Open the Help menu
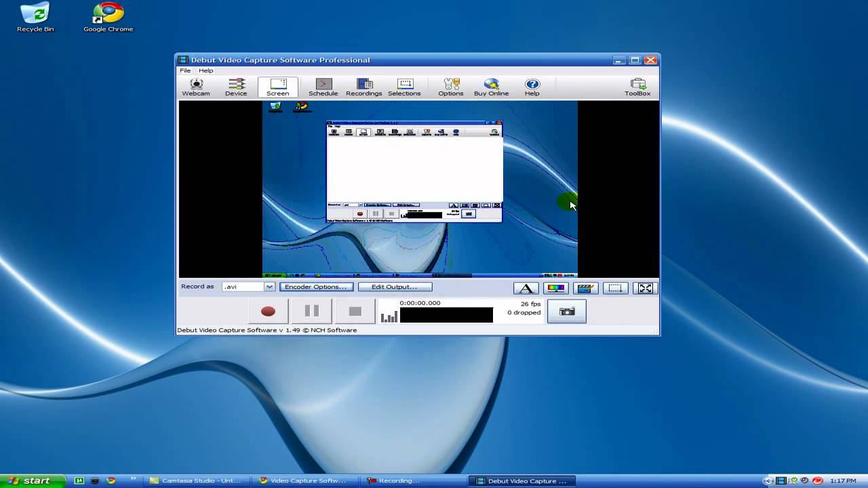This screenshot has height=488, width=868. (206, 70)
